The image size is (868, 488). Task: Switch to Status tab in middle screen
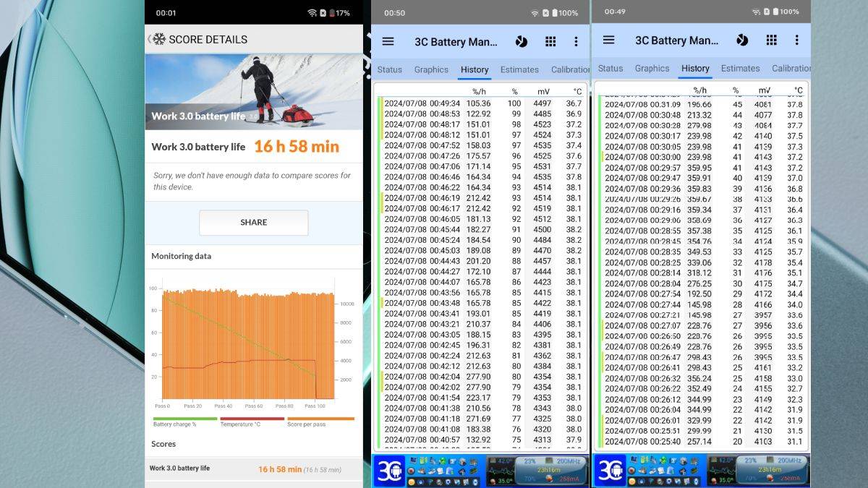389,69
